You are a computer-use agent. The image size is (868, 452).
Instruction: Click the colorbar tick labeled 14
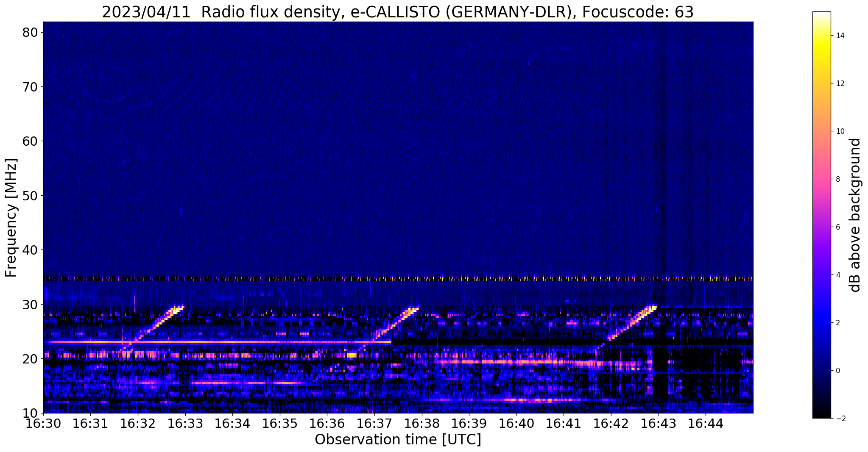point(840,36)
